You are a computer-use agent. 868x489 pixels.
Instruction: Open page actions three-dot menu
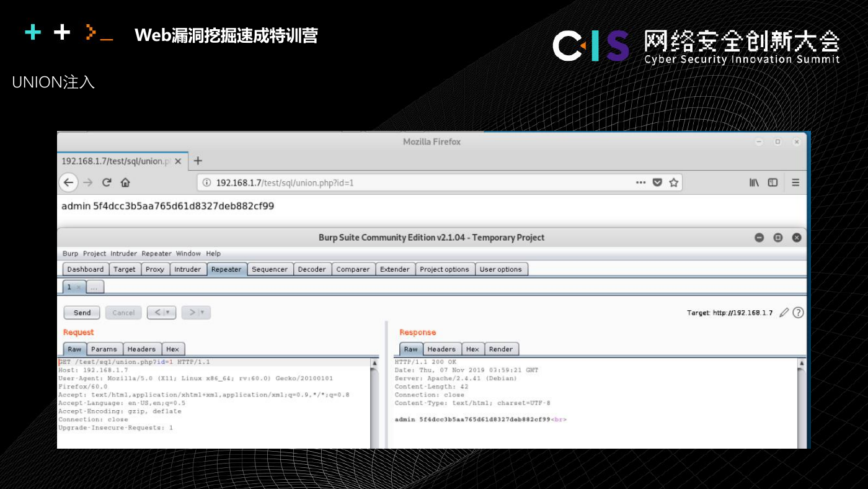point(641,182)
